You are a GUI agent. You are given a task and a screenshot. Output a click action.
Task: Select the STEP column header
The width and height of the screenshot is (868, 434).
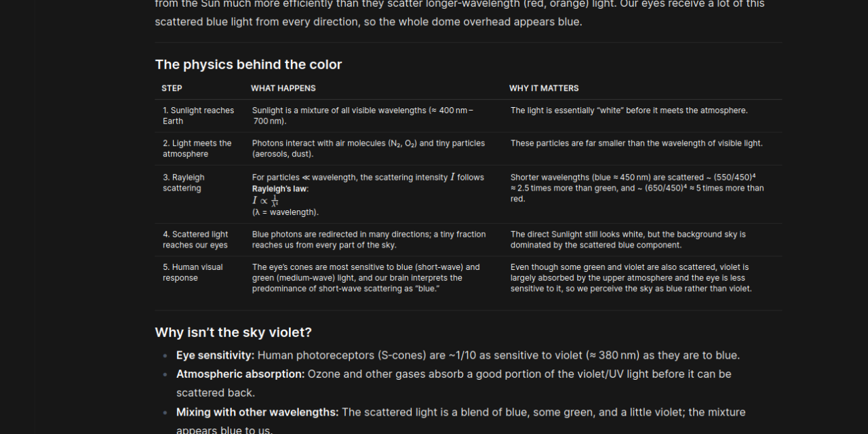coord(172,88)
